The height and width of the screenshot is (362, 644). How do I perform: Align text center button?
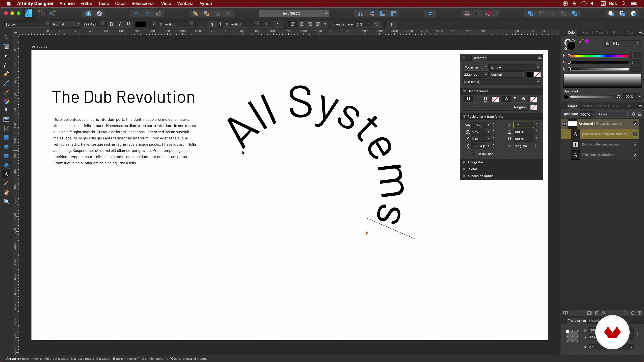pos(302,24)
